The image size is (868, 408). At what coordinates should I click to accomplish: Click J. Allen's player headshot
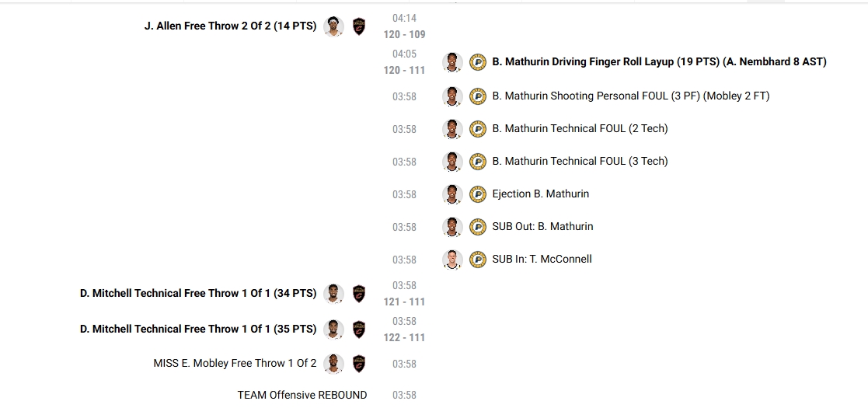333,26
